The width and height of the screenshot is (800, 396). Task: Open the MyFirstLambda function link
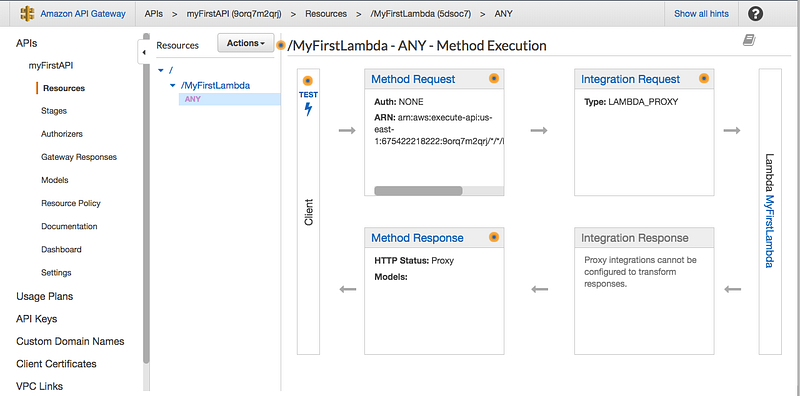coord(770,231)
